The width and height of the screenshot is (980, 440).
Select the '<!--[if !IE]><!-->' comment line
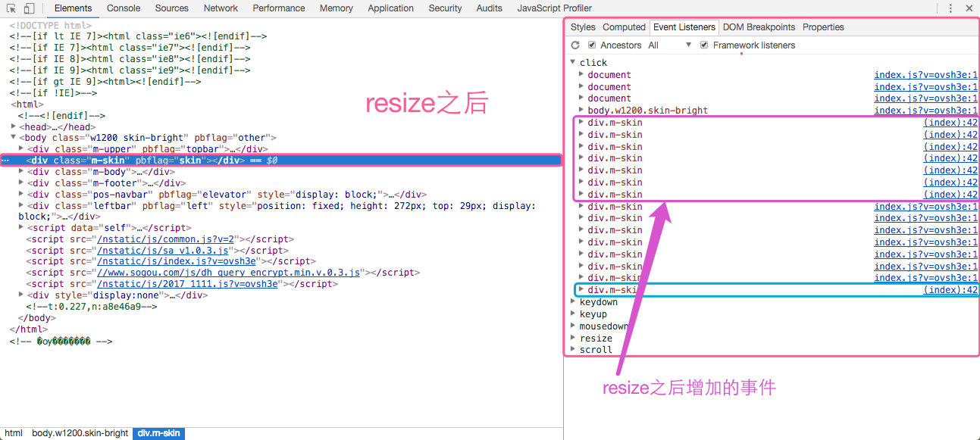tap(54, 92)
